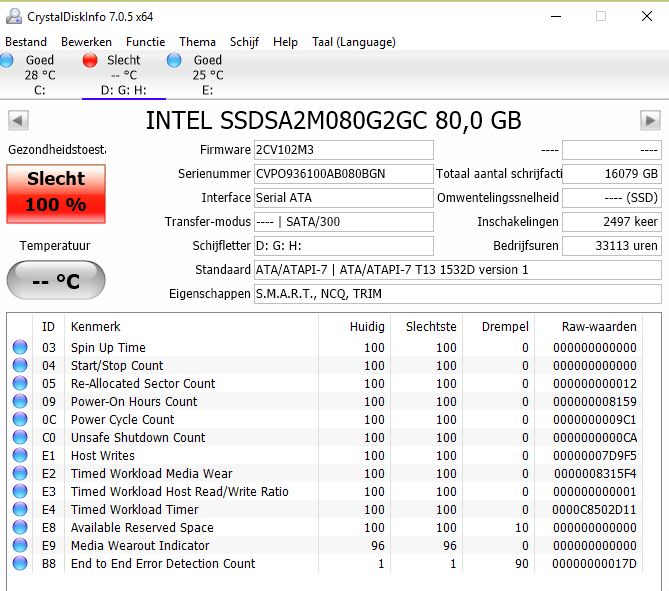Click the status orb for Available Reserved Space
669x591 pixels.
20,527
